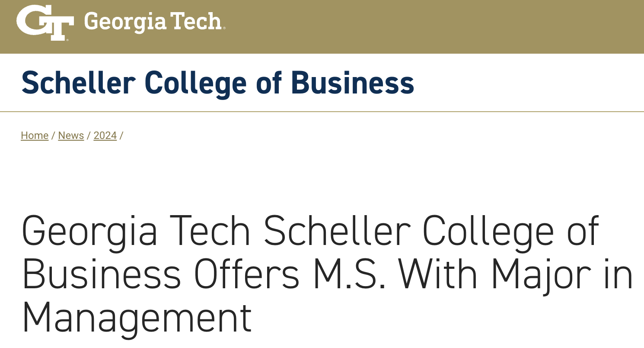Click the gold header banner background
Screen dimensions: 644x348
coord(432,27)
